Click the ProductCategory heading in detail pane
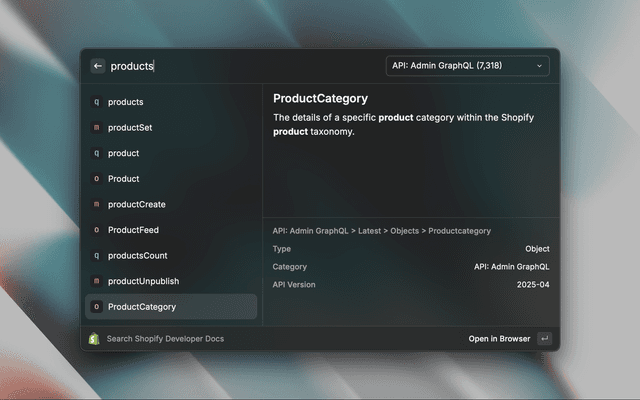640x400 pixels. click(x=320, y=99)
